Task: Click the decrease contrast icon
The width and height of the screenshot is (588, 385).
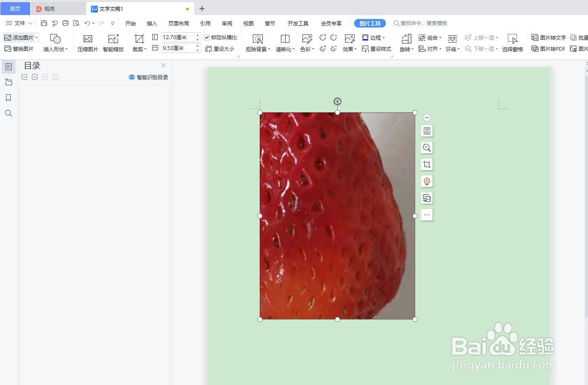Action: 333,38
